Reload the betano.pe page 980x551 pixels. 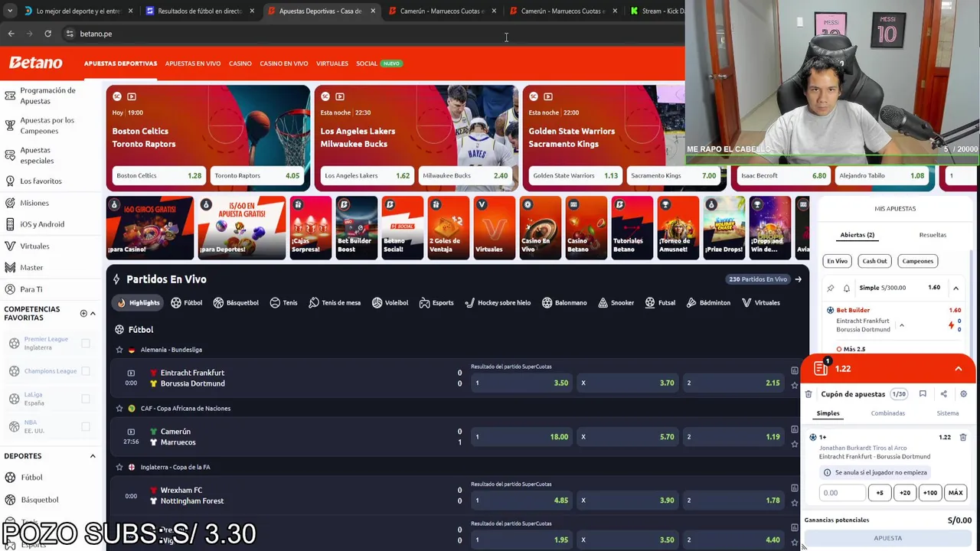point(47,34)
